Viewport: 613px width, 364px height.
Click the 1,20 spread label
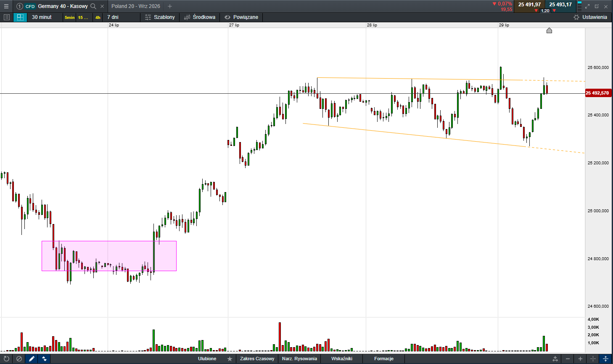(545, 11)
